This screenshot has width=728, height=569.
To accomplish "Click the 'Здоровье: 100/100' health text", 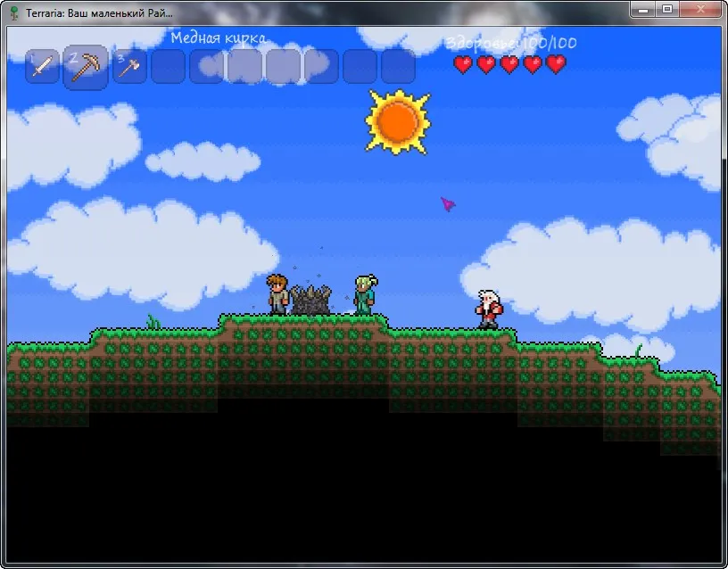I will (x=511, y=43).
